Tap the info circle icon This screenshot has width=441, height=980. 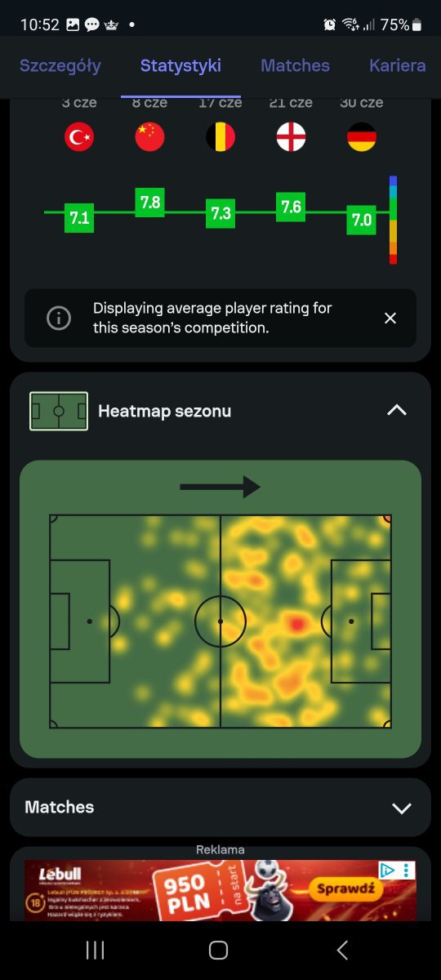(x=59, y=318)
